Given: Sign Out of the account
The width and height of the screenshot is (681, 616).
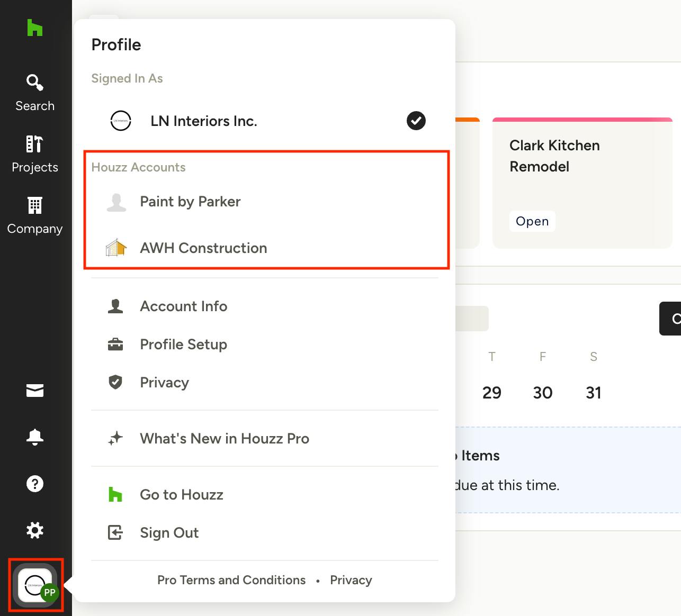Looking at the screenshot, I should tap(169, 533).
